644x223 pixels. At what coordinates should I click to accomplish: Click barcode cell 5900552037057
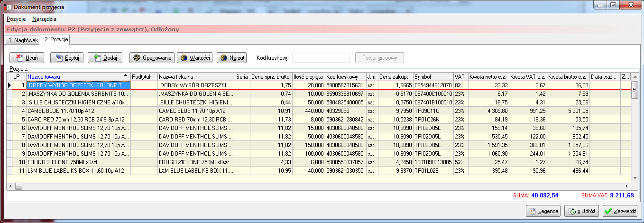click(x=345, y=162)
